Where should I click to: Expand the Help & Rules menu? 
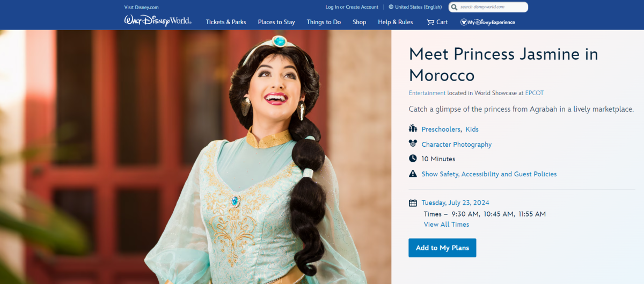[395, 22]
